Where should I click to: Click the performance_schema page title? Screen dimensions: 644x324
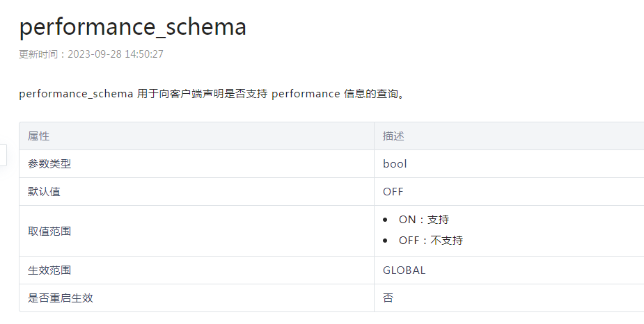point(132,27)
